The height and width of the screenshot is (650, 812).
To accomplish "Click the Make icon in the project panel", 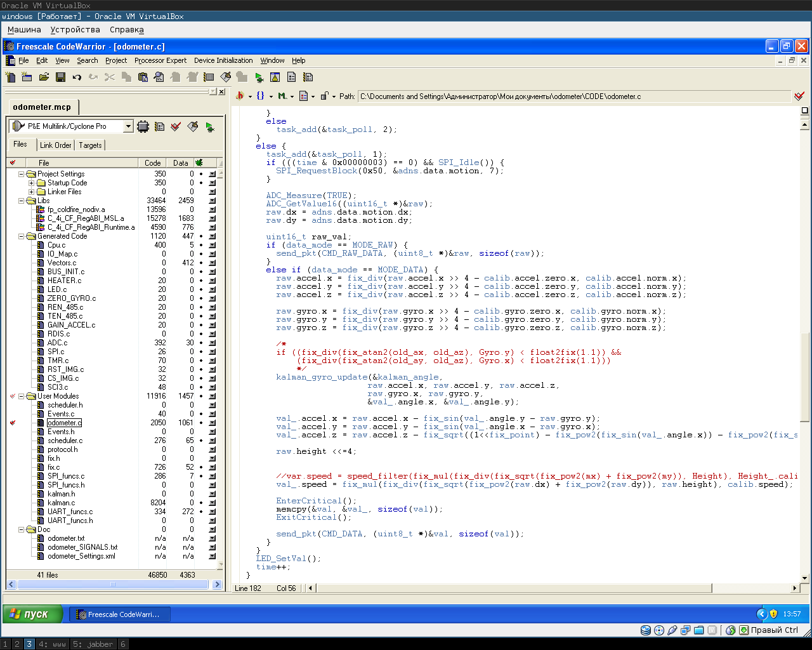I will pos(193,127).
